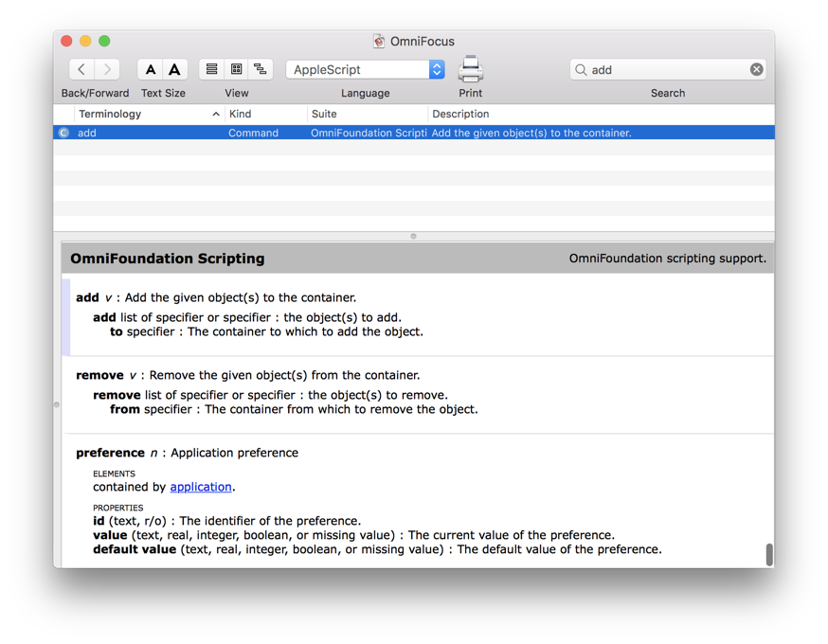Click the OmniFoundation Scripting suite heading
This screenshot has height=644, width=828.
click(168, 259)
